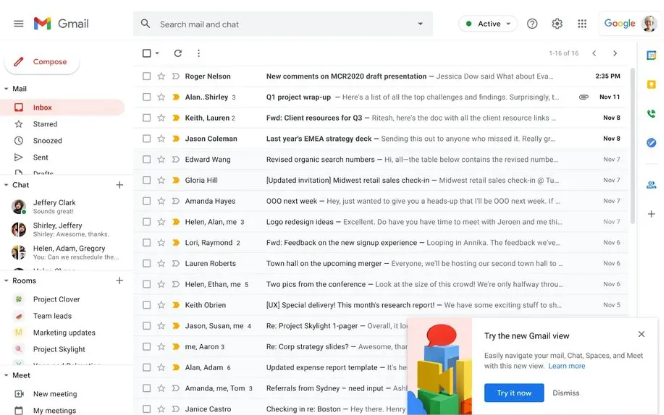Click the inbox vertical scrollbar
Viewport: 664px width, 415px height.
(633, 146)
